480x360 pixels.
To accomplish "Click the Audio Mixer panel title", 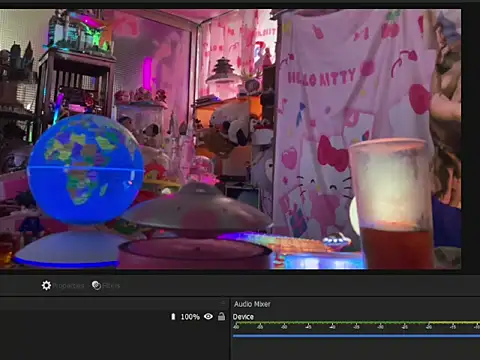I will (252, 304).
